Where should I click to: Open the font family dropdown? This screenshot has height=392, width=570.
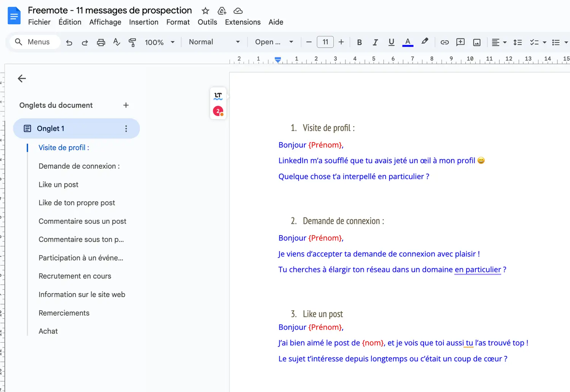274,42
